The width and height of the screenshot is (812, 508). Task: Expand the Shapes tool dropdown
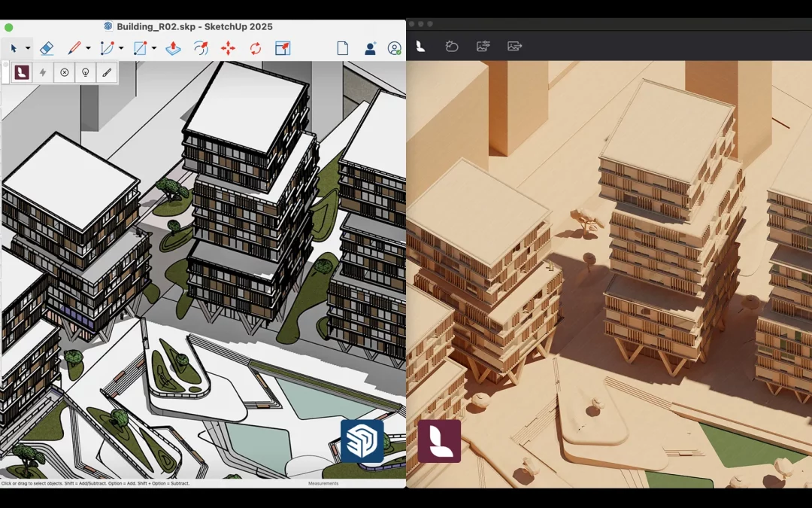pyautogui.click(x=153, y=49)
